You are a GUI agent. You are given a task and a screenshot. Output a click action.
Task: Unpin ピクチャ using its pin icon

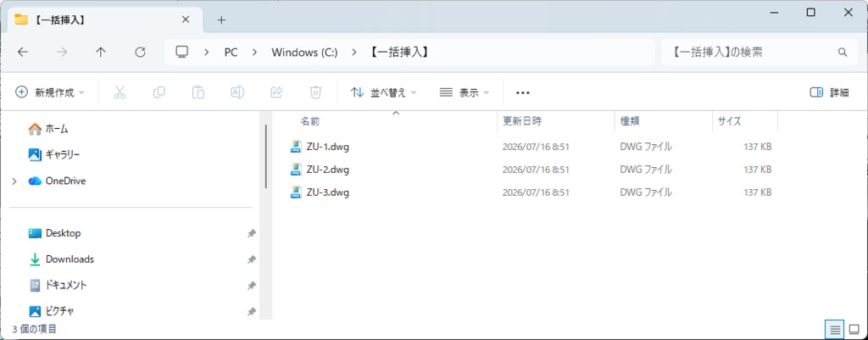pyautogui.click(x=251, y=312)
